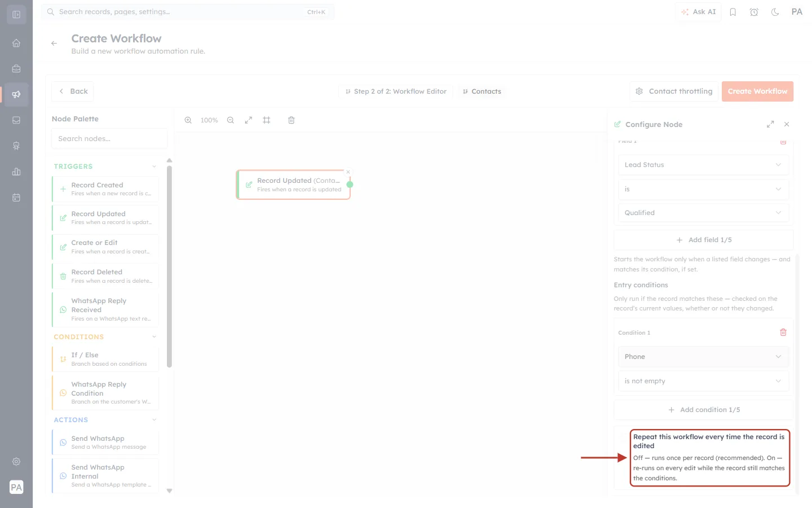
Task: Open the briefcase icon in sidebar
Action: (x=16, y=69)
